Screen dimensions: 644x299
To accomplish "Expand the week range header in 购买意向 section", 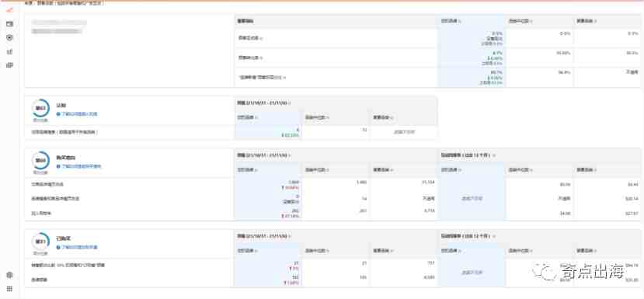I will coord(264,155).
